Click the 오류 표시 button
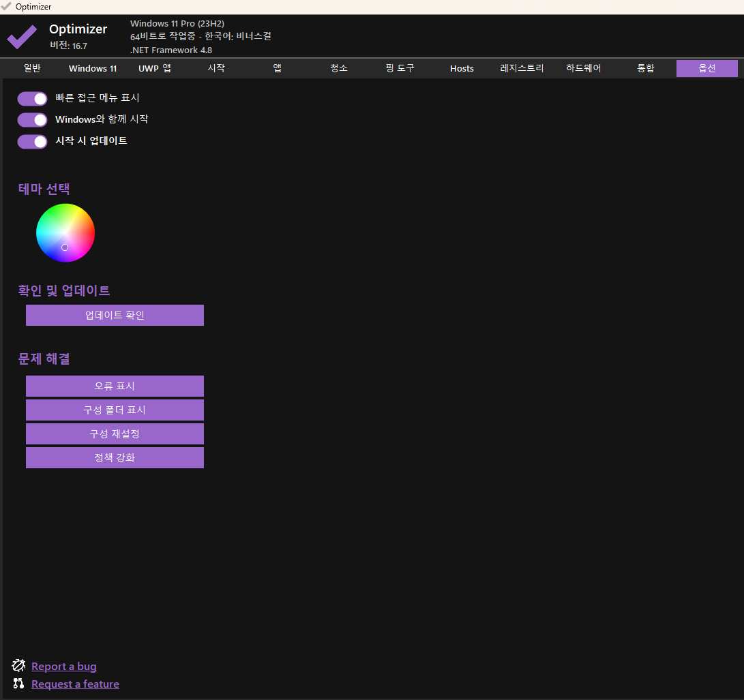Image resolution: width=744 pixels, height=700 pixels. pos(115,386)
